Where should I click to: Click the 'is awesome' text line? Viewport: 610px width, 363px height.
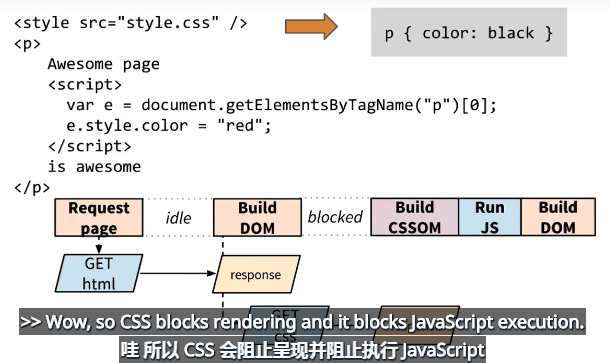coord(94,167)
